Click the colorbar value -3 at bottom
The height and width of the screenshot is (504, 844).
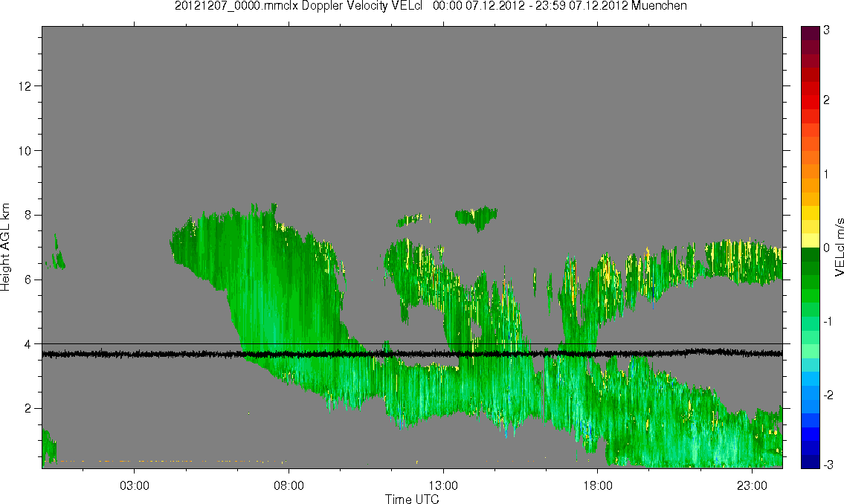click(x=828, y=464)
